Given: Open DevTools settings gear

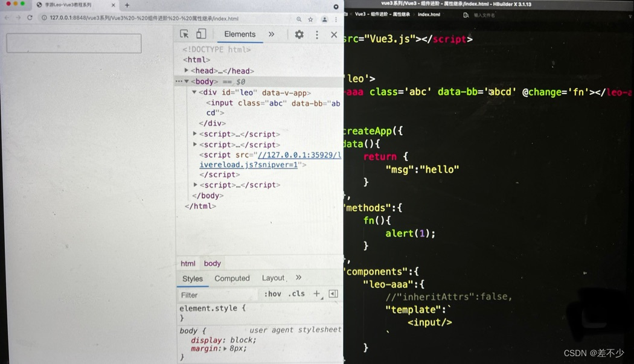Looking at the screenshot, I should click(299, 34).
